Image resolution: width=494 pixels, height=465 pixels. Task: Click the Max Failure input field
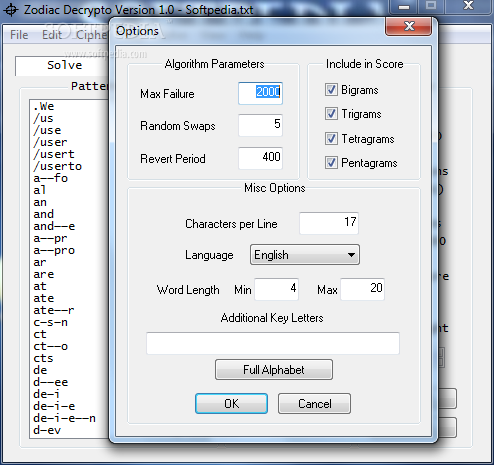point(260,93)
